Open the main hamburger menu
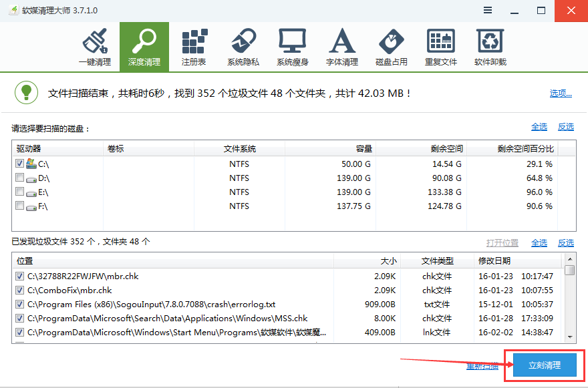Image resolution: width=588 pixels, height=388 pixels. (x=487, y=10)
